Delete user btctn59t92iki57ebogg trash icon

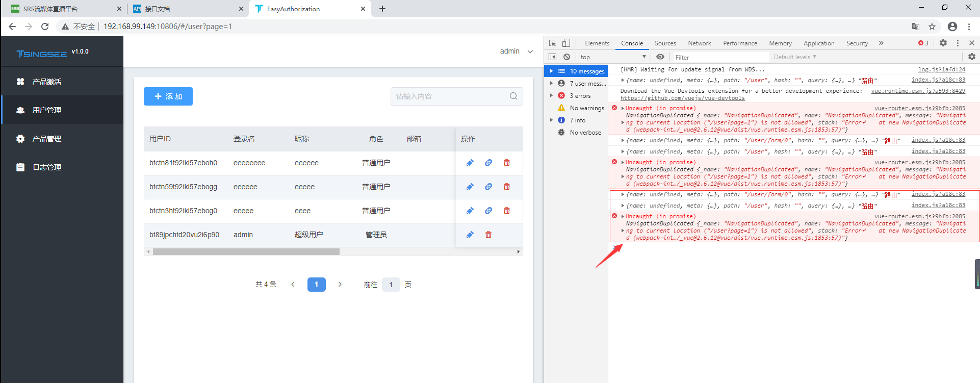click(507, 187)
